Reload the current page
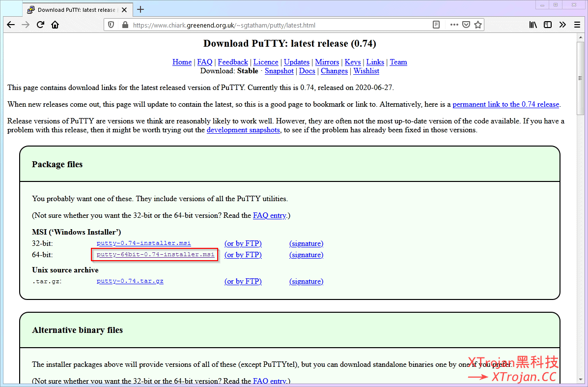The width and height of the screenshot is (588, 387). [x=41, y=25]
